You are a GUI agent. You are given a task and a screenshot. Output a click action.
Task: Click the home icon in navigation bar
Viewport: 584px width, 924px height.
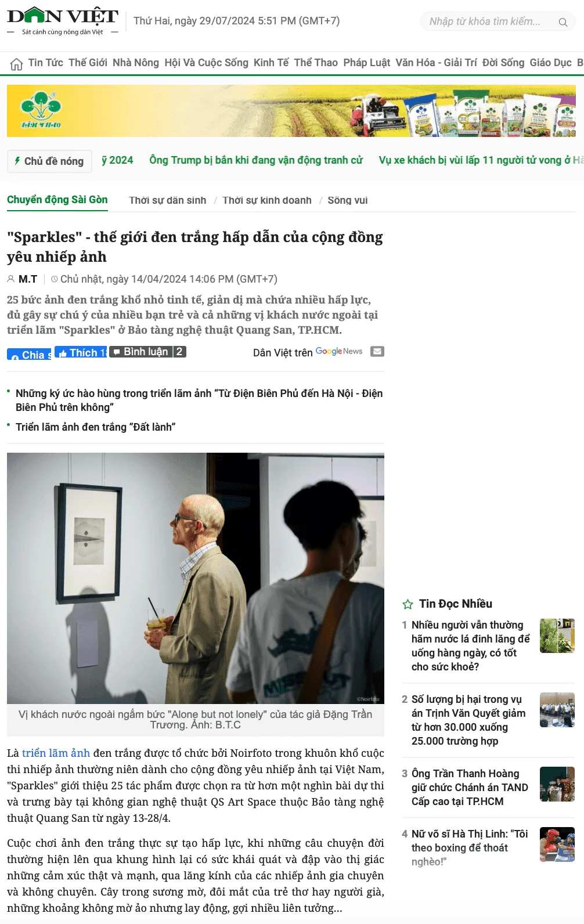point(17,63)
